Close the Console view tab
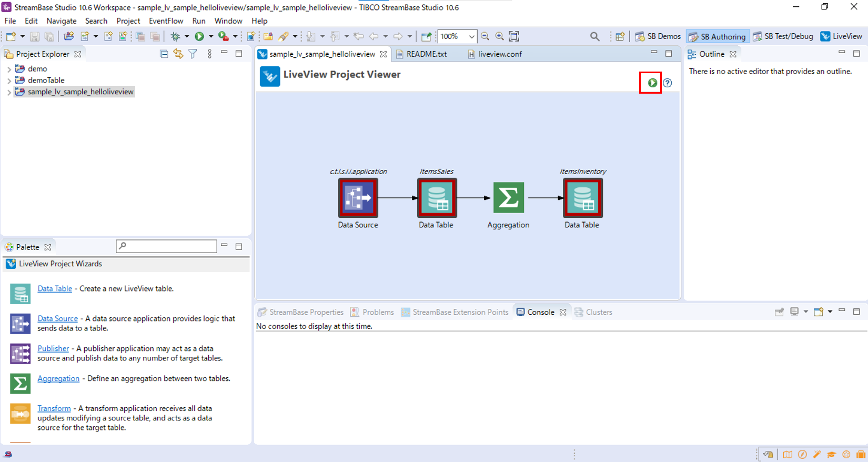This screenshot has height=462, width=868. click(x=563, y=313)
